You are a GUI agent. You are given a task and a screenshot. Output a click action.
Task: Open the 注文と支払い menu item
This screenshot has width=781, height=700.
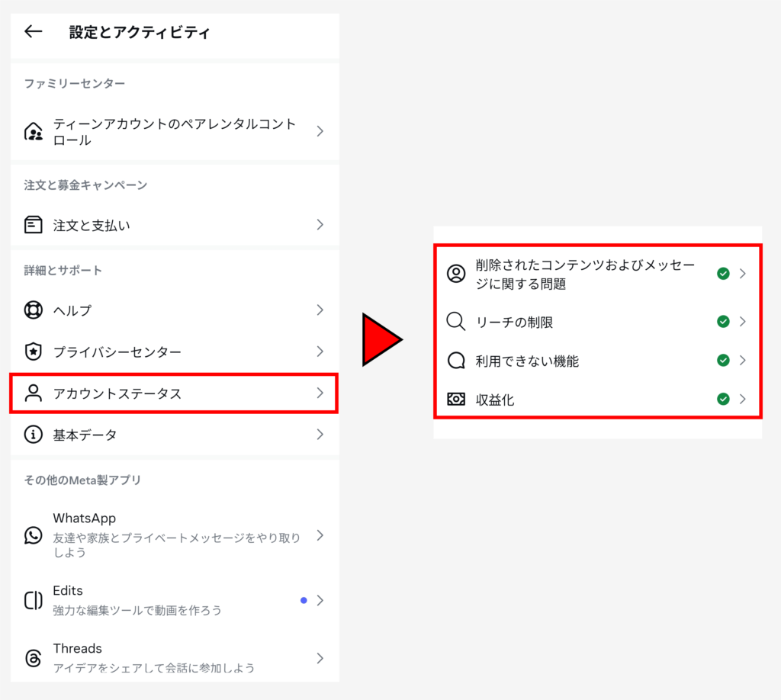(92, 225)
